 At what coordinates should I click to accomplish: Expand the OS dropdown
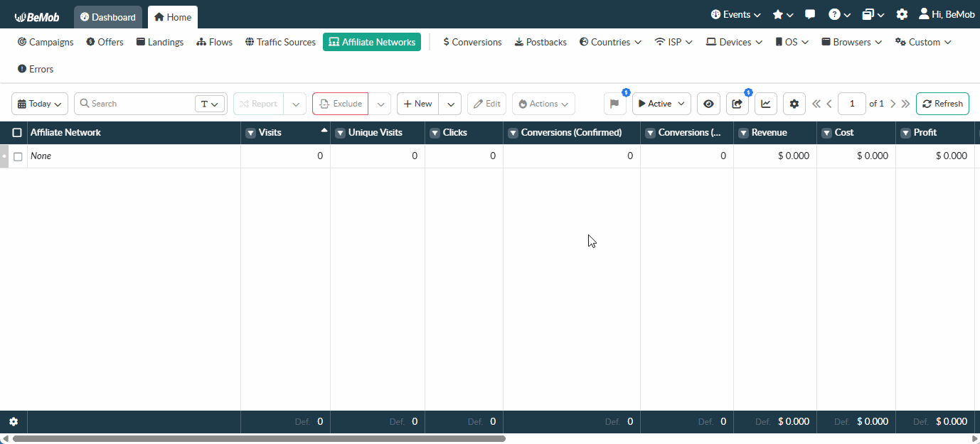pyautogui.click(x=792, y=42)
